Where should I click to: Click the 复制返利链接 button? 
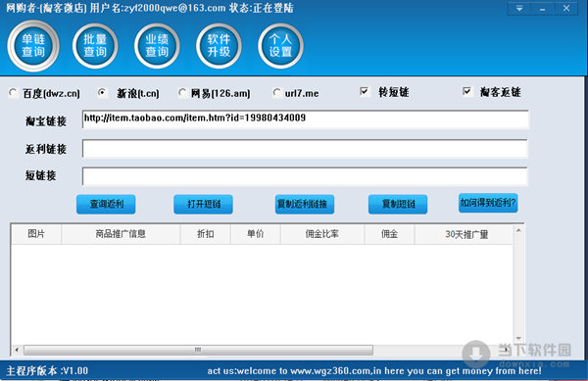(x=305, y=205)
